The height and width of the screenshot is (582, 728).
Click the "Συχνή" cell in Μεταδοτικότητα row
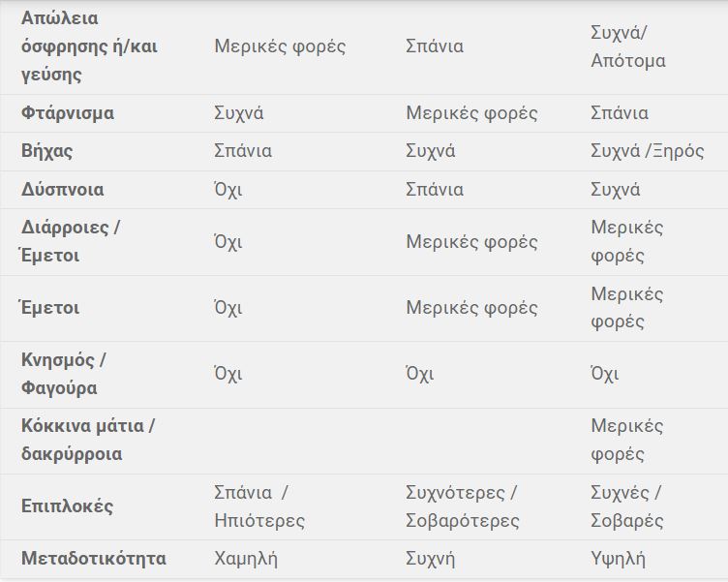point(431,559)
